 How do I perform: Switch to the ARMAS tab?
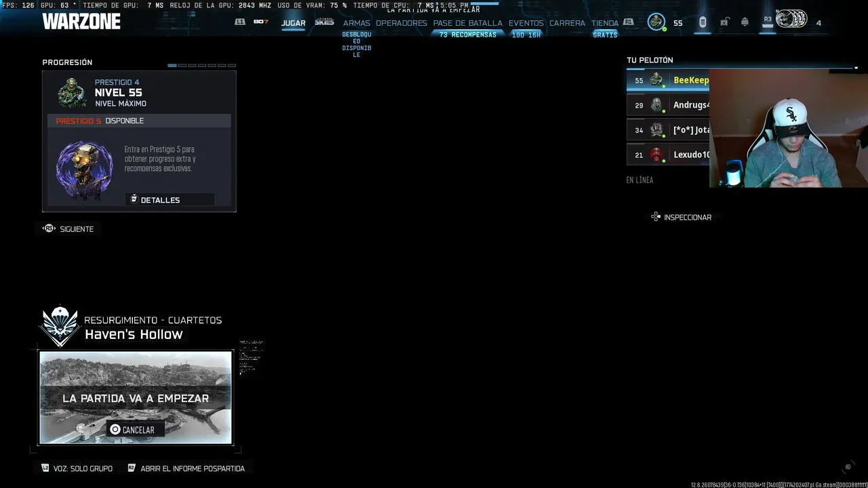[357, 23]
